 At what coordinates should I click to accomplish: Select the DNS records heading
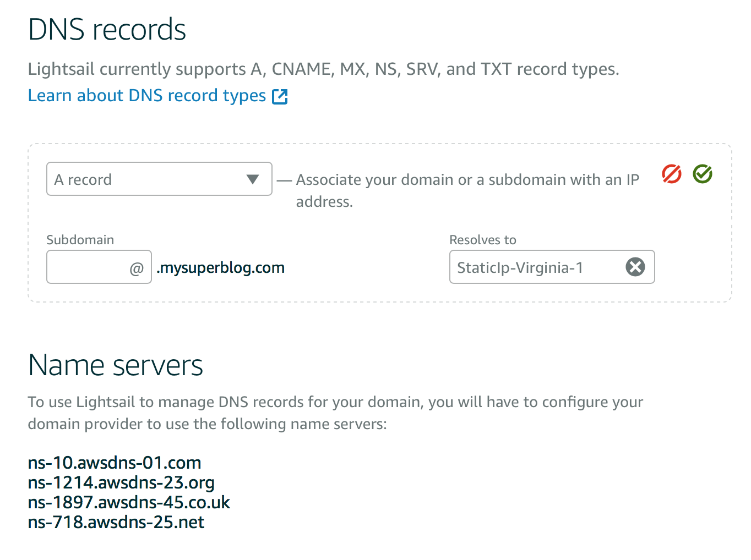[x=107, y=30]
